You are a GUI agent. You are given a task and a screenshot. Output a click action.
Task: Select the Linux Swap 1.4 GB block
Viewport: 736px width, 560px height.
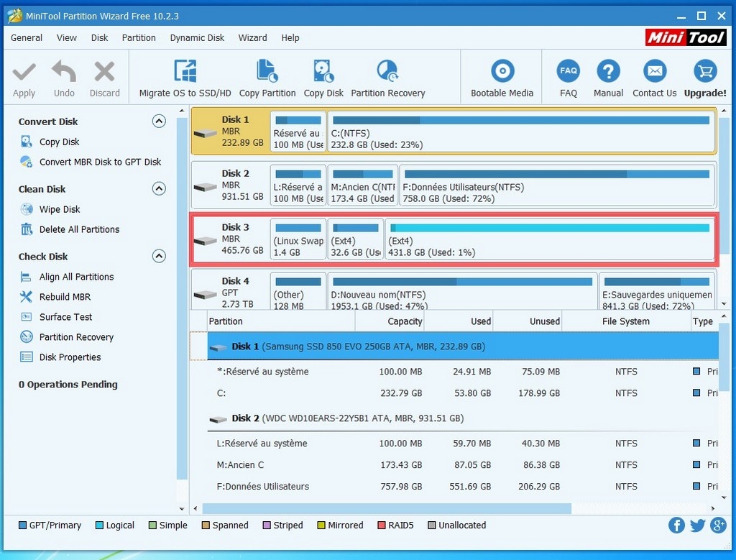pyautogui.click(x=298, y=239)
